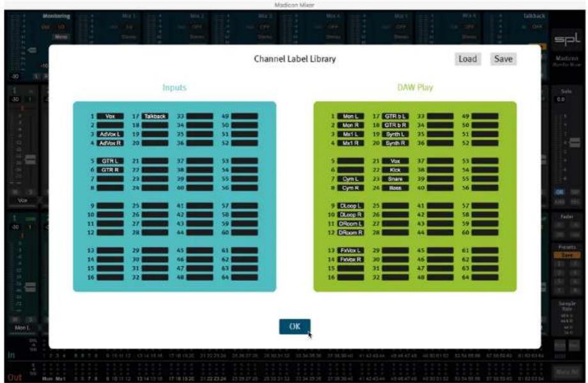Edit DAW Play channel 23 label Snare

coord(395,179)
